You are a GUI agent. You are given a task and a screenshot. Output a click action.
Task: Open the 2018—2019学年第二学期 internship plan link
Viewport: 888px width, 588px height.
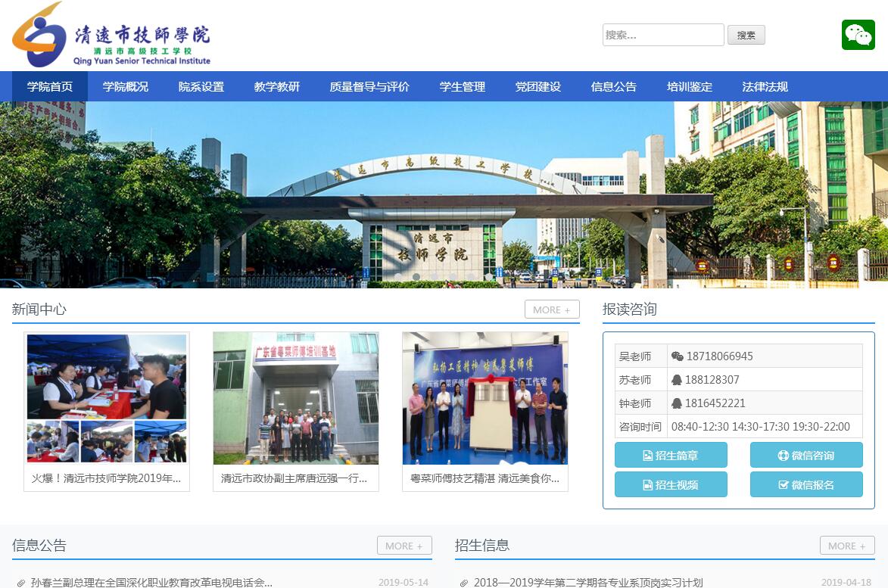point(588,582)
